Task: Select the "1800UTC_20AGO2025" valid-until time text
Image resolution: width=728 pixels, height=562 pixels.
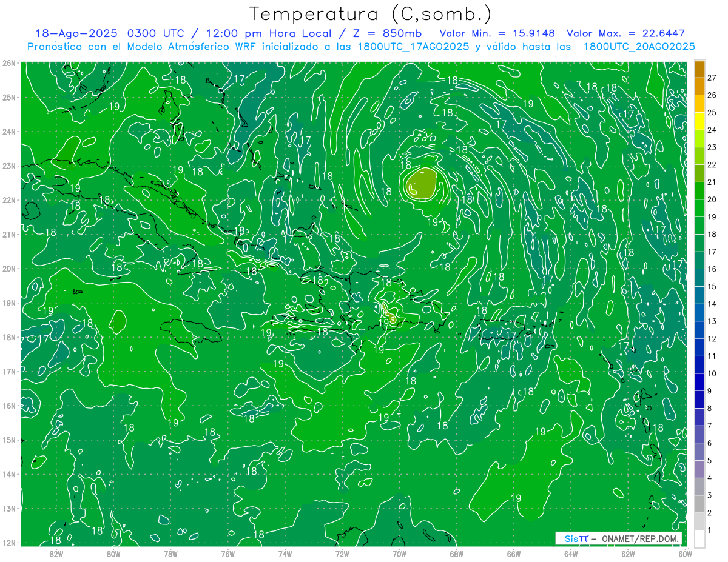Action: click(639, 47)
